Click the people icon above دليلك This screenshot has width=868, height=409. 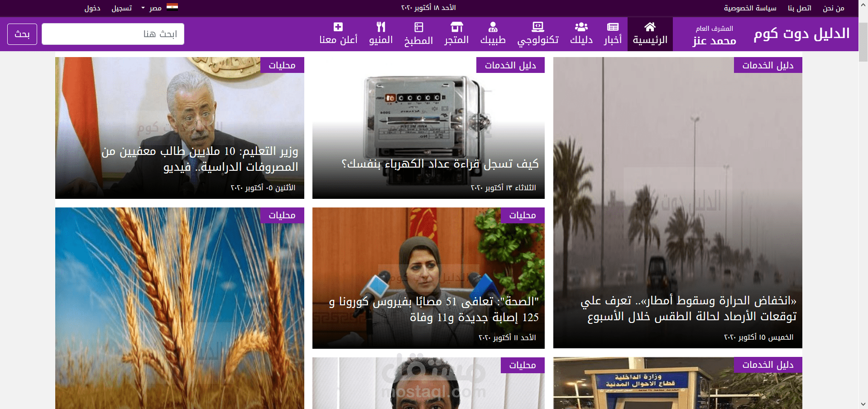581,27
